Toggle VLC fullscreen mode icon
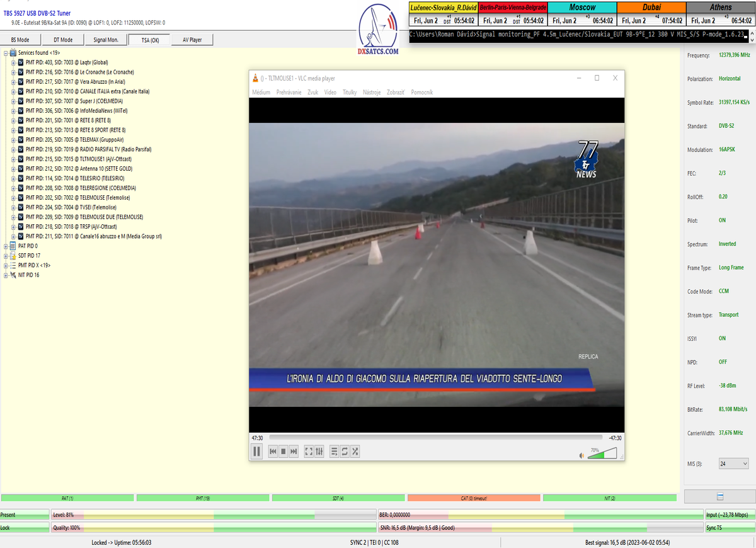Viewport: 756px width, 548px height. (x=309, y=451)
